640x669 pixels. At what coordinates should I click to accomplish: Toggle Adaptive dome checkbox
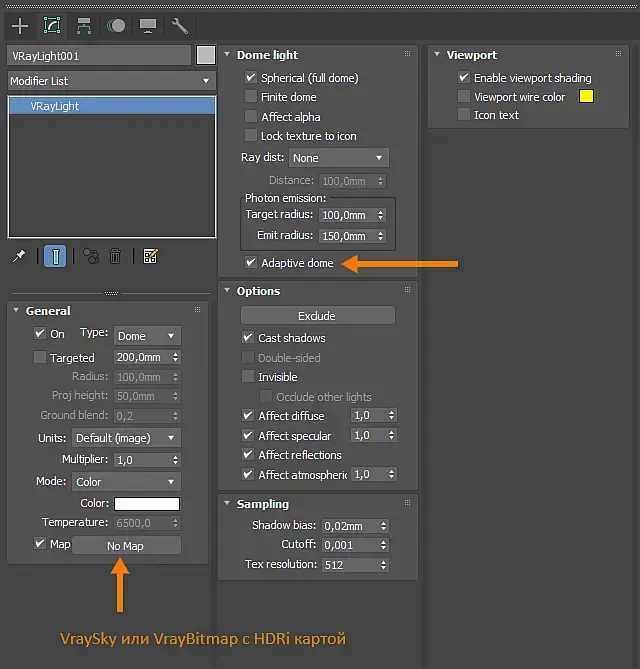point(251,262)
